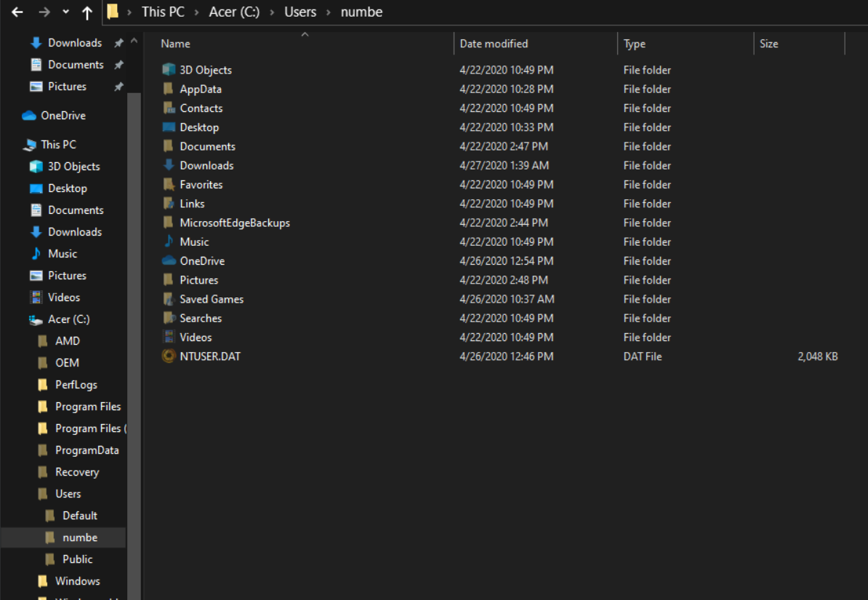Click the folder icon in address bar
The height and width of the screenshot is (600, 868).
point(113,12)
